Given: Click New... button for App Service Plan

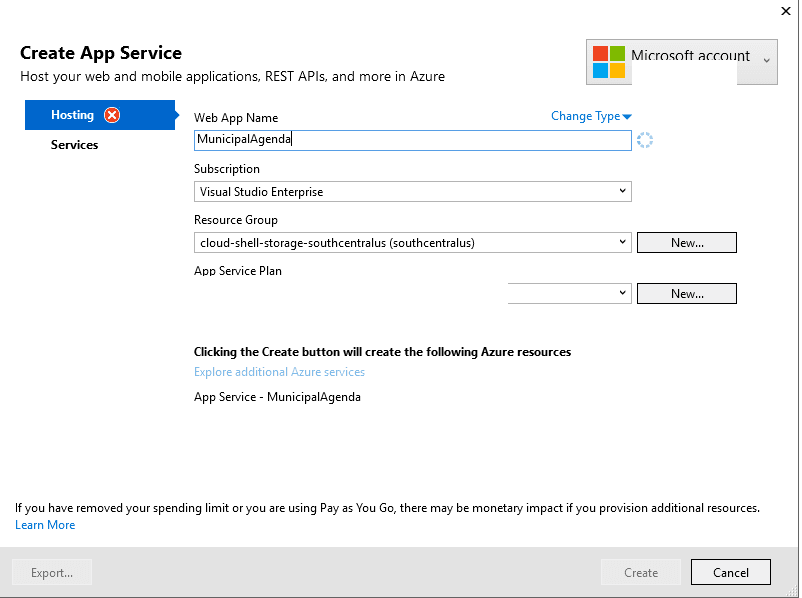Looking at the screenshot, I should [x=686, y=293].
